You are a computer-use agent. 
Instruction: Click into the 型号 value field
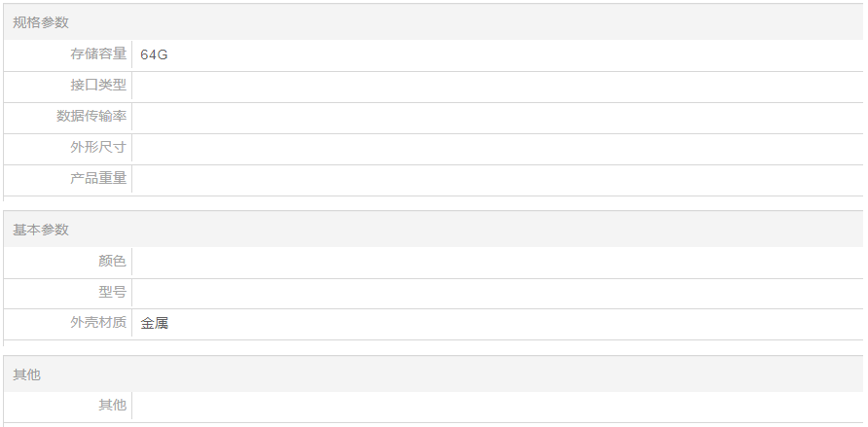496,292
